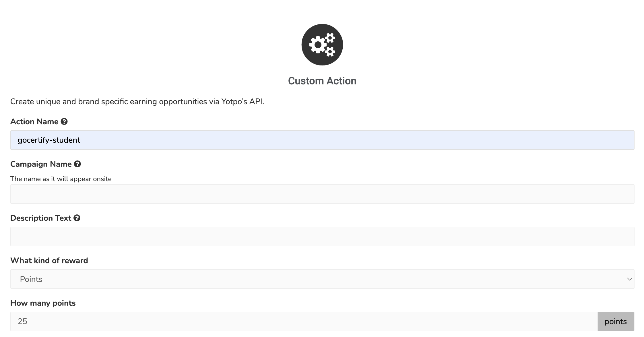The height and width of the screenshot is (337, 644).
Task: Click the Custom Action heading
Action: point(322,81)
